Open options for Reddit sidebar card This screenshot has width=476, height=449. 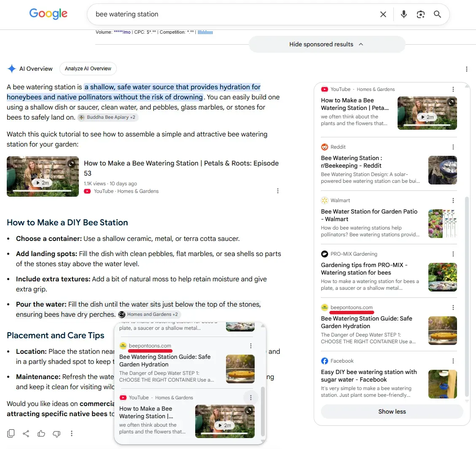coord(453,147)
